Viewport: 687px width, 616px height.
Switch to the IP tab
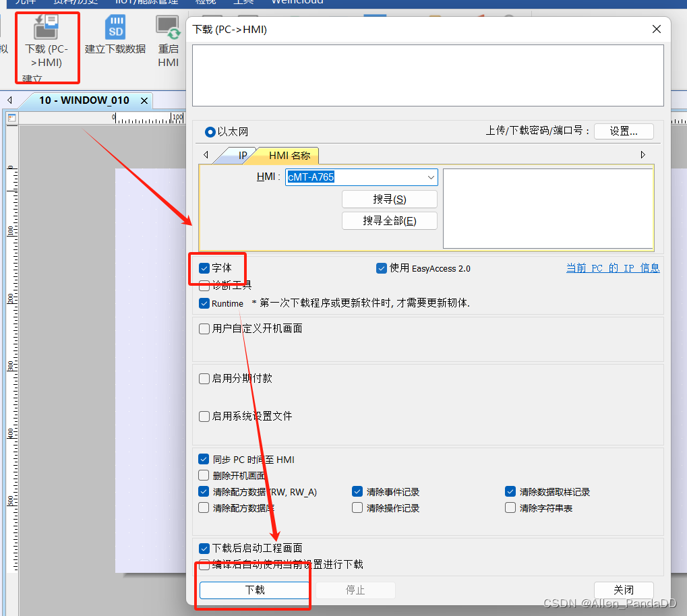[x=243, y=156]
